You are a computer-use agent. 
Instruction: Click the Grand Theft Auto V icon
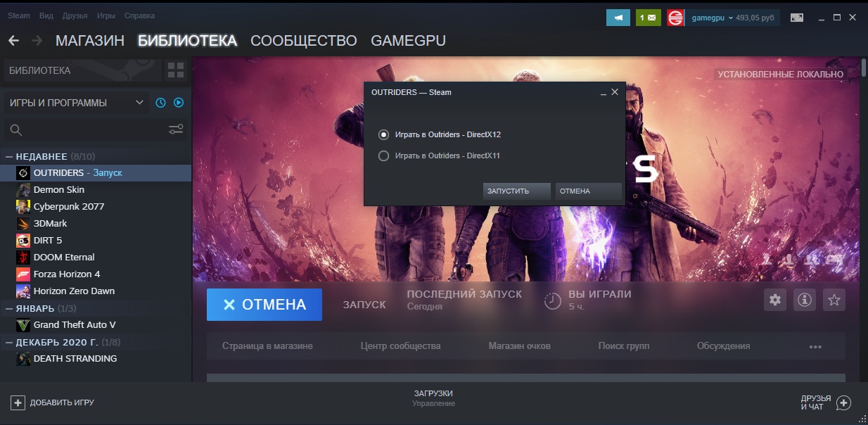(23, 324)
